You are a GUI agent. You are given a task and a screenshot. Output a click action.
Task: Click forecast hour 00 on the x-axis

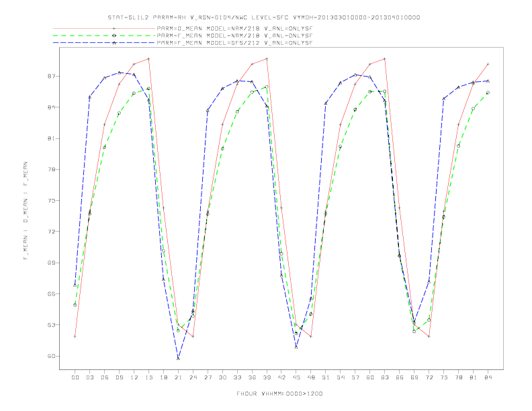point(75,377)
